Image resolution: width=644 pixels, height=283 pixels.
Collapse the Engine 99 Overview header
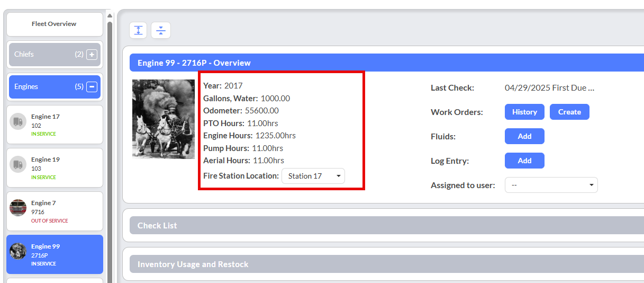(386, 63)
